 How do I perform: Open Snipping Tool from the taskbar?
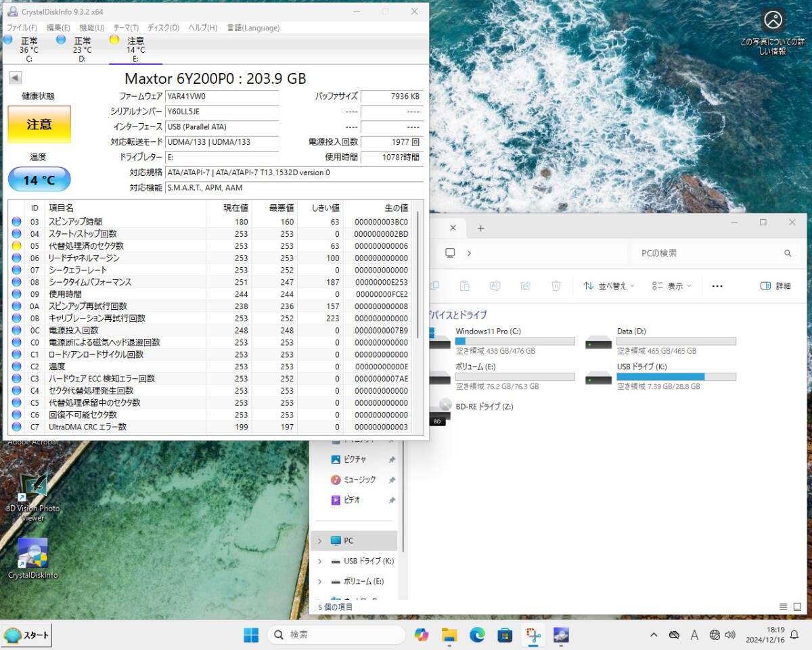[x=533, y=635]
